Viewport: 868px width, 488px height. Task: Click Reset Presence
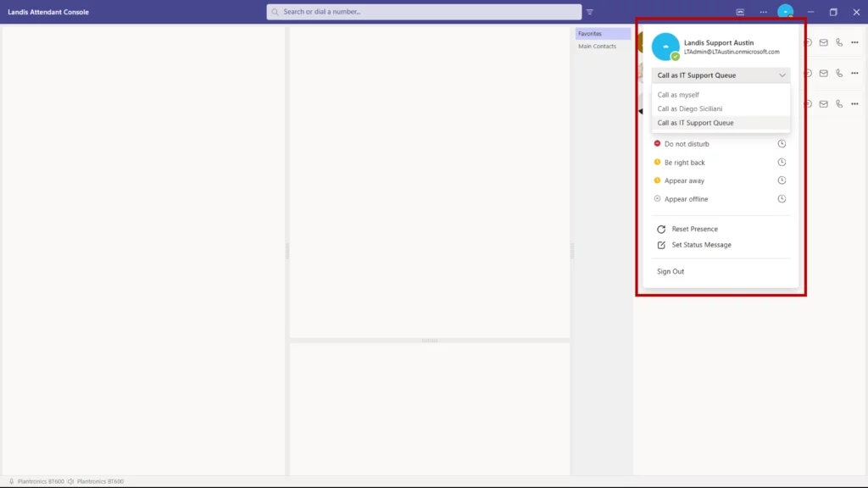[694, 229]
